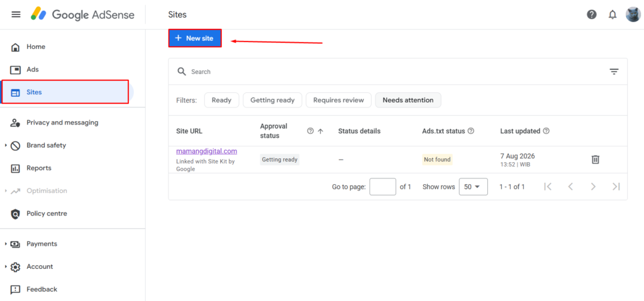This screenshot has height=301, width=644.
Task: Click the Site URL column header
Action: [189, 131]
